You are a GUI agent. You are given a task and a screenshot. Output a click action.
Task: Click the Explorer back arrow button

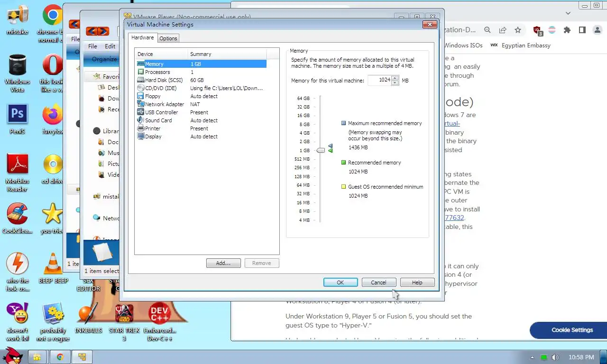point(92,32)
